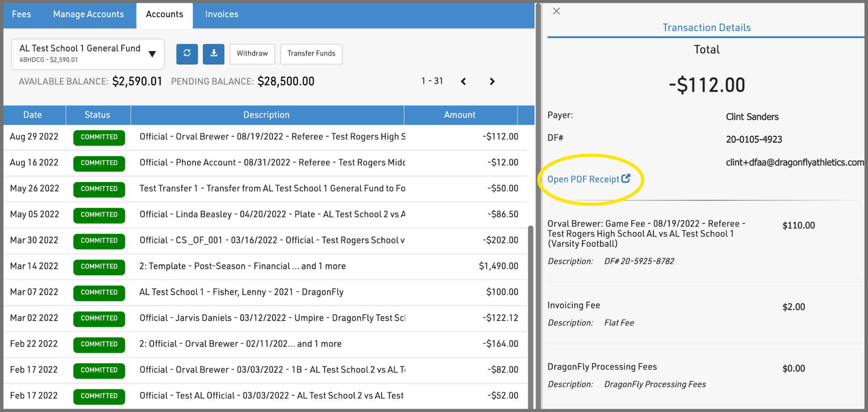Click the Status column header
Image resolution: width=868 pixels, height=412 pixels.
97,115
